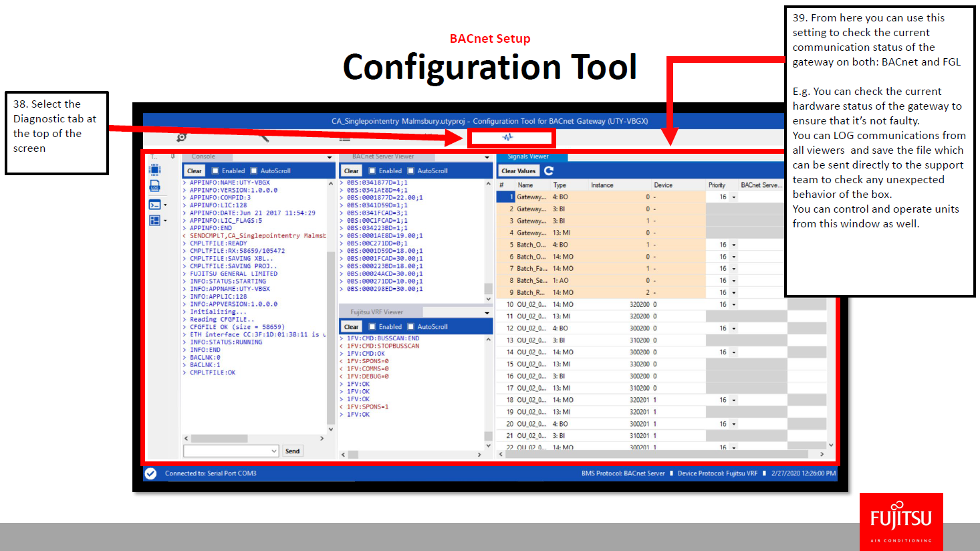This screenshot has height=551, width=980.
Task: Click the console viewer icon in sidebar
Action: [154, 205]
